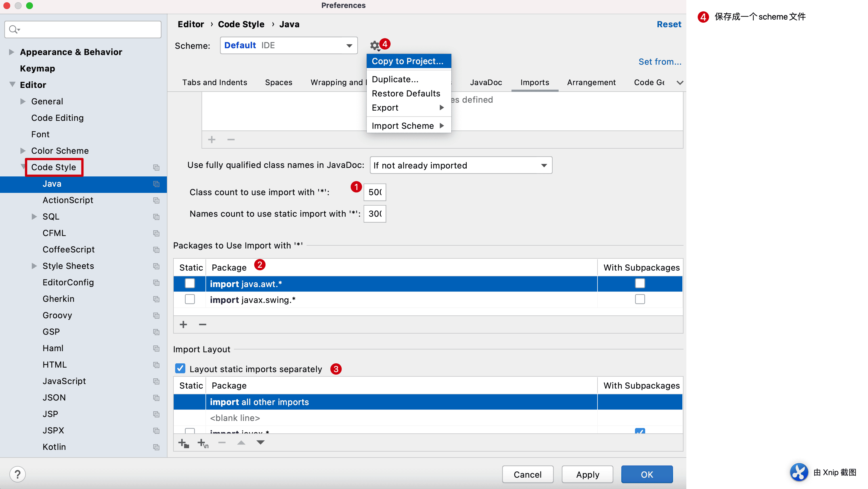Click the Set from... link
Viewport: 868px width, 489px height.
click(659, 62)
